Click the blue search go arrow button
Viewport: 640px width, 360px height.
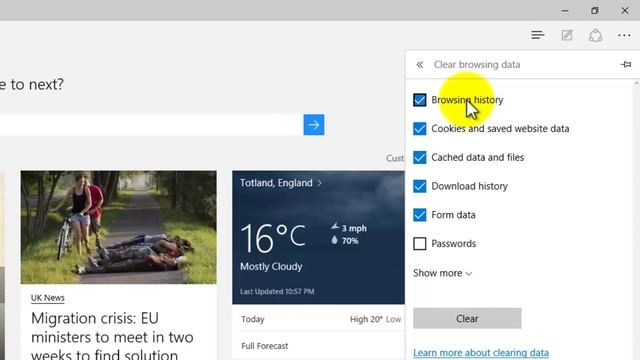tap(314, 124)
